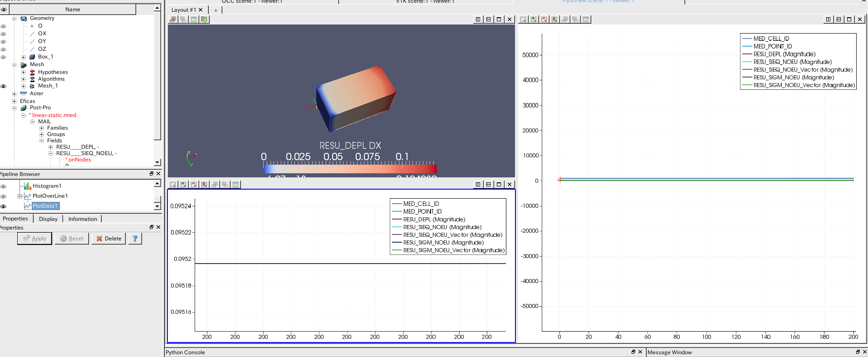The height and width of the screenshot is (357, 868).
Task: Click subtract-selection tool in right chart view
Action: [x=544, y=20]
